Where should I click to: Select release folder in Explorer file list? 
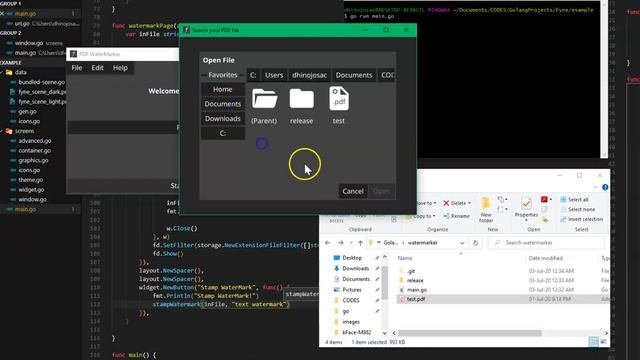coord(411,280)
